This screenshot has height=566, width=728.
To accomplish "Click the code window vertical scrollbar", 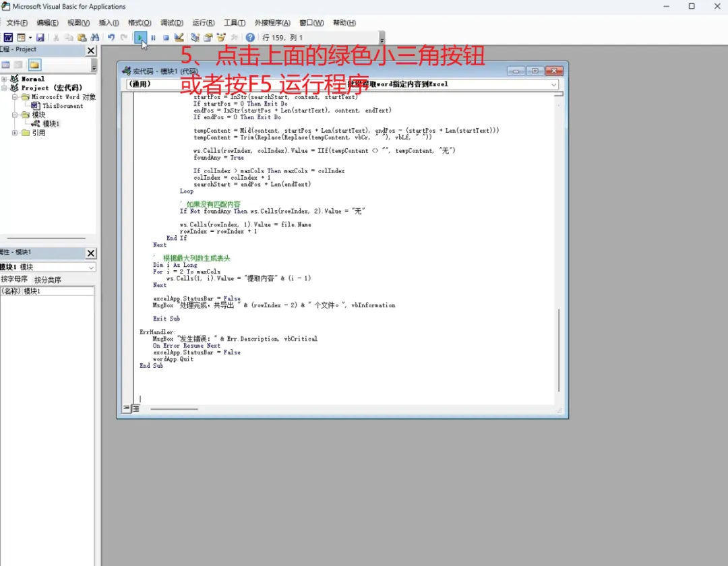I will (559, 350).
